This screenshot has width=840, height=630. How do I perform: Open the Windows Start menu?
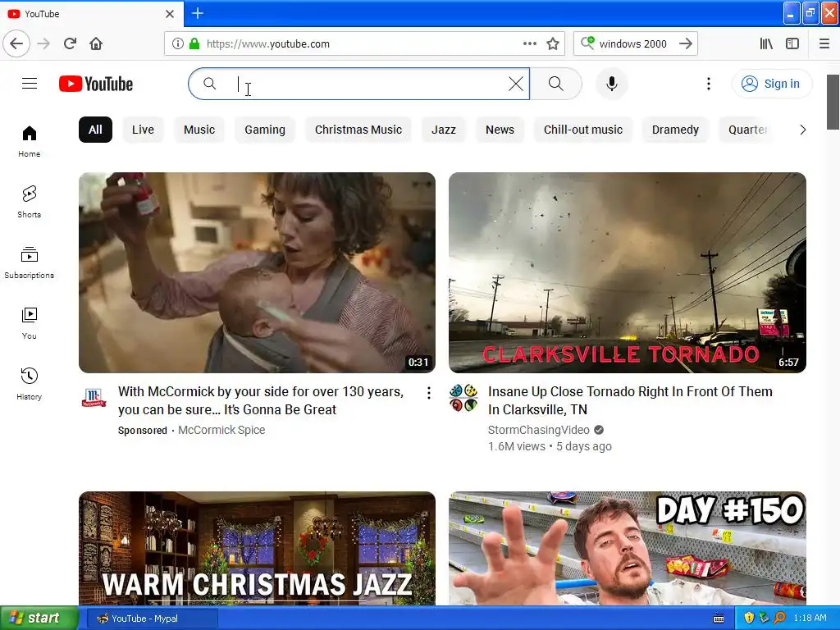(39, 619)
